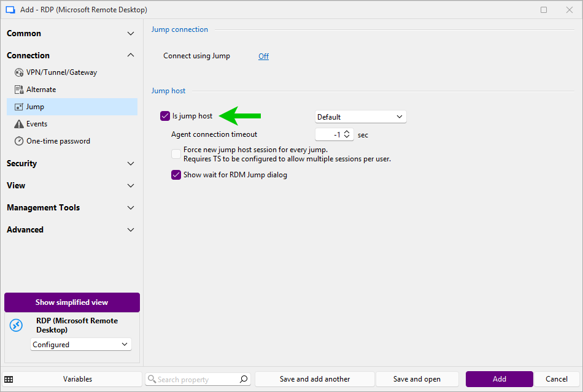Click the search magnifier icon
This screenshot has height=392, width=583.
(x=244, y=379)
